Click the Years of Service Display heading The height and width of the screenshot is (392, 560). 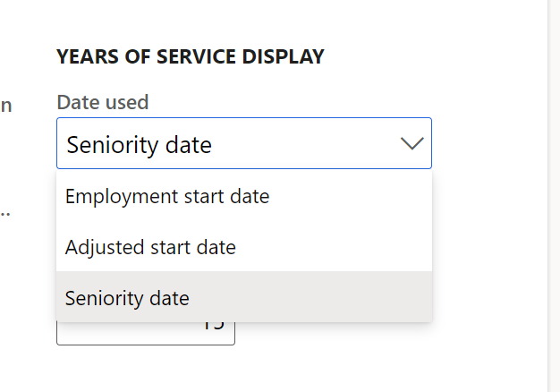tap(190, 57)
